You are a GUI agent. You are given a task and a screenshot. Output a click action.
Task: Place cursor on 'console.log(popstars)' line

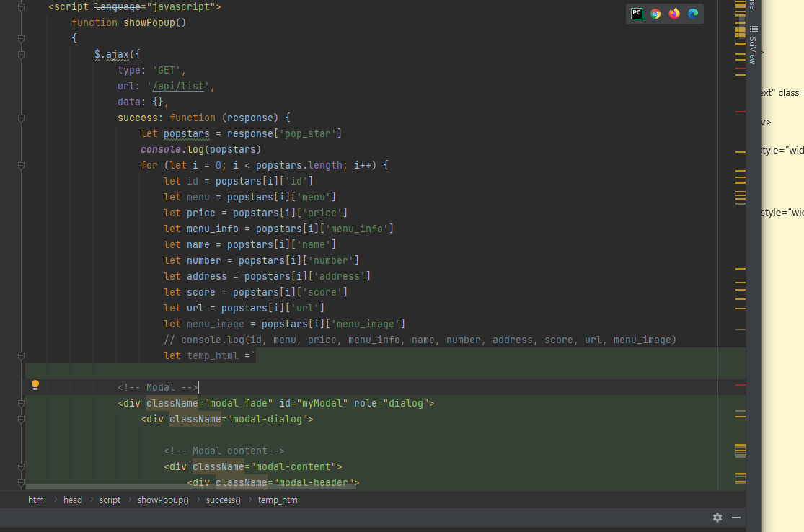pos(201,150)
